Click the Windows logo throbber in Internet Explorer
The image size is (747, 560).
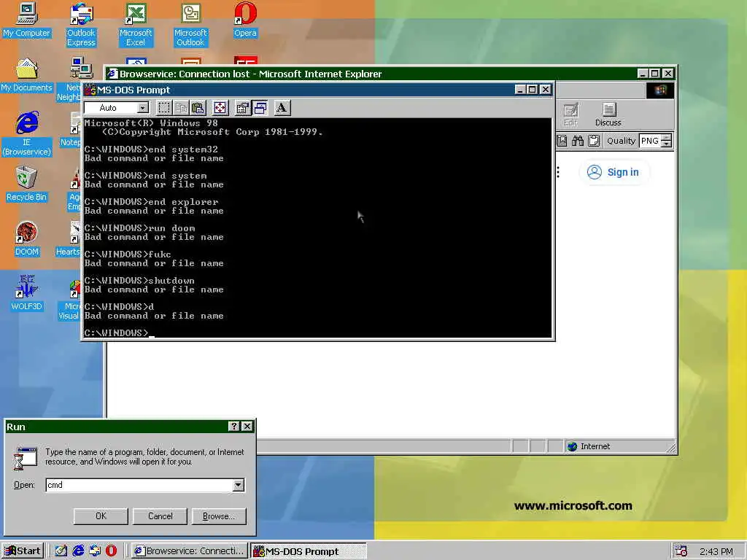660,90
